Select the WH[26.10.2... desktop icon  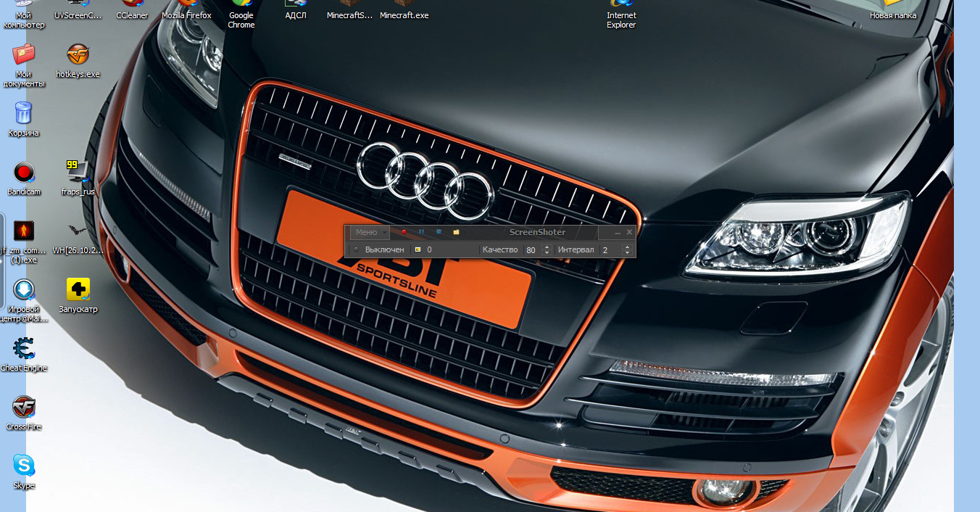pyautogui.click(x=78, y=236)
